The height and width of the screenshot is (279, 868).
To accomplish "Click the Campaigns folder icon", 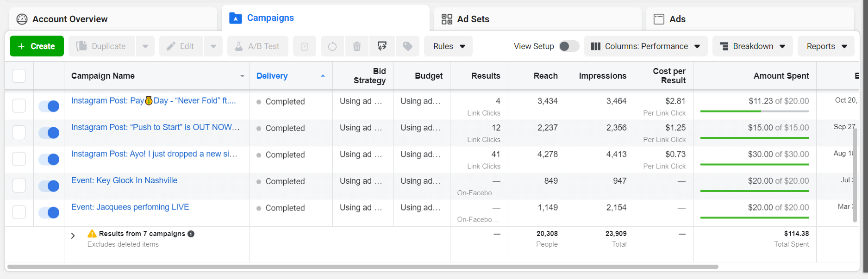I will 236,18.
